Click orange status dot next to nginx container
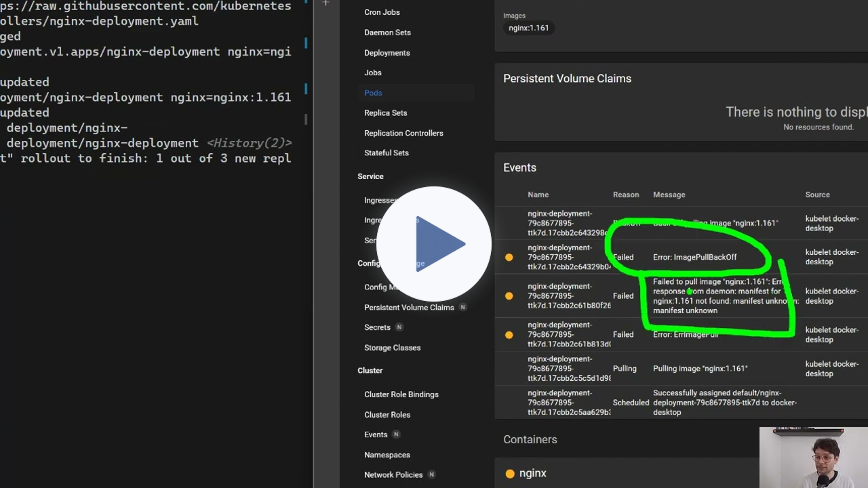 click(x=510, y=474)
